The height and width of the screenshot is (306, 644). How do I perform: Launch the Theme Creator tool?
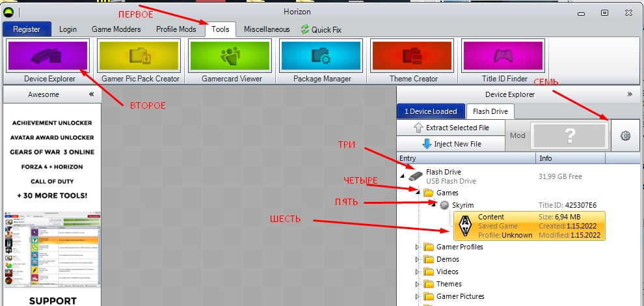pyautogui.click(x=412, y=55)
